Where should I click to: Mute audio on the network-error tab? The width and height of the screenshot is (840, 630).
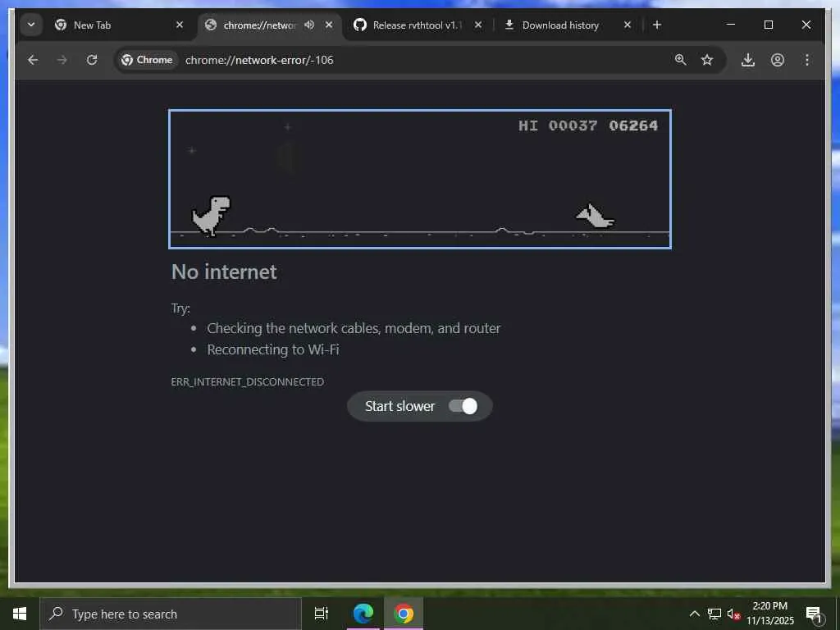point(309,25)
